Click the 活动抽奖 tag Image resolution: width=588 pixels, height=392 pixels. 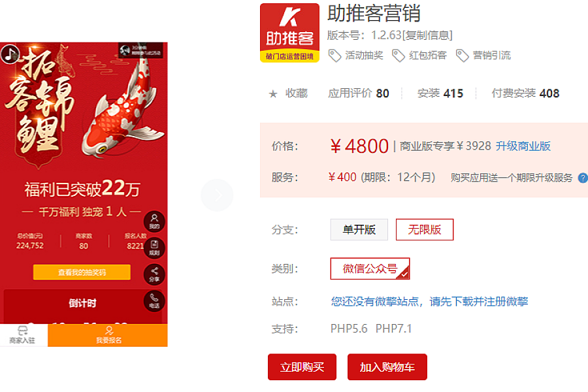(x=356, y=56)
